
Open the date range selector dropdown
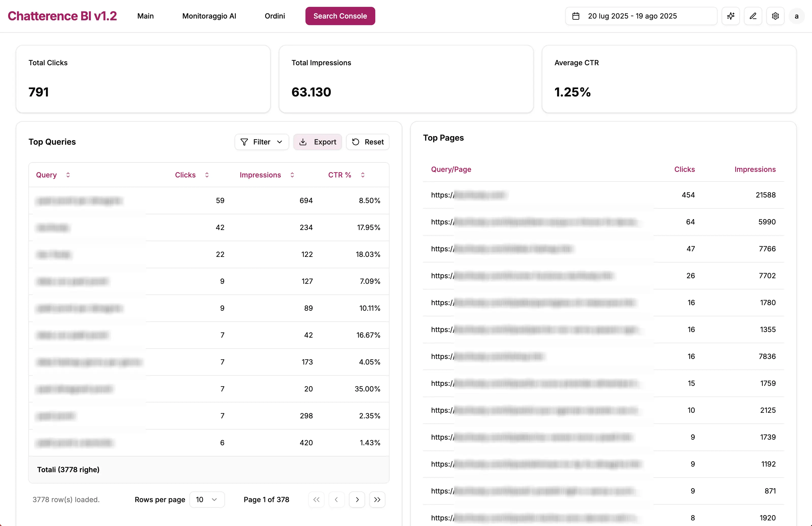click(x=641, y=16)
